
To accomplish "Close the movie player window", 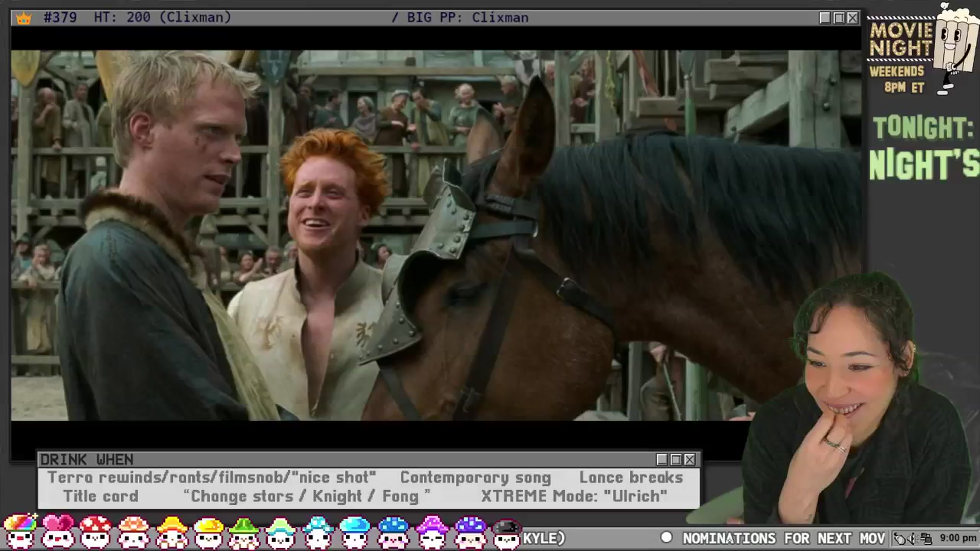I will pos(852,18).
